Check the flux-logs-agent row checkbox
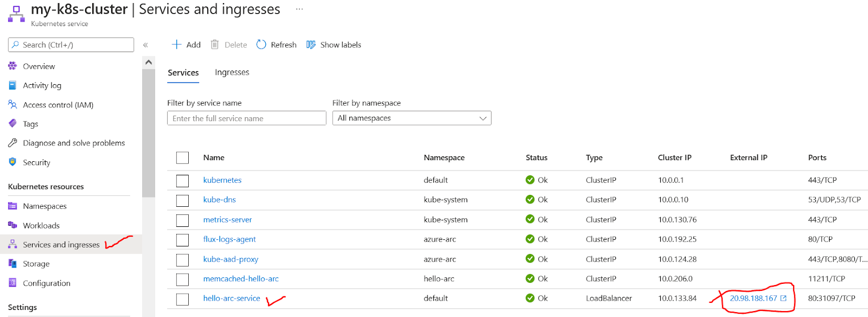 pos(182,240)
